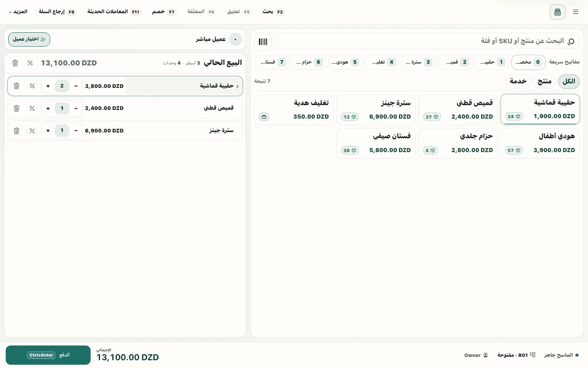Increase quantity of سترة جينز
This screenshot has width=588, height=368.
click(x=48, y=131)
